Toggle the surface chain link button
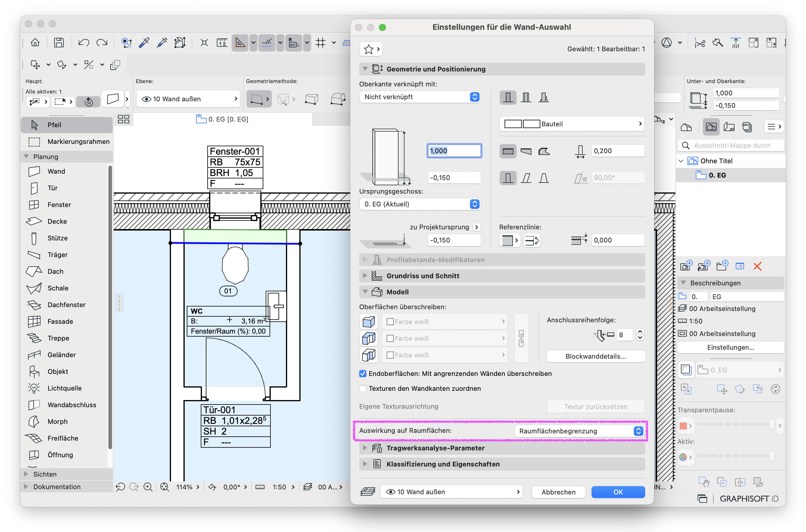Viewport: 806px width, 532px height. click(x=521, y=338)
